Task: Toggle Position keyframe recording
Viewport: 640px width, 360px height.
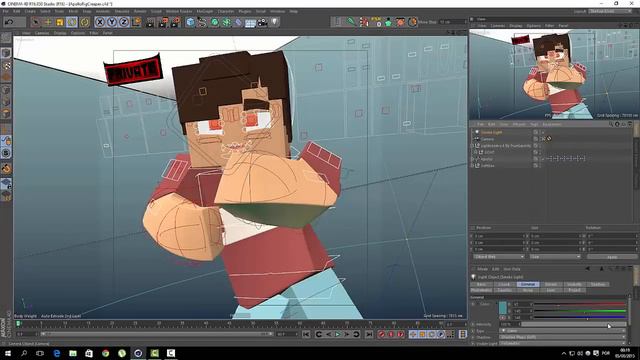Action: coord(413,334)
